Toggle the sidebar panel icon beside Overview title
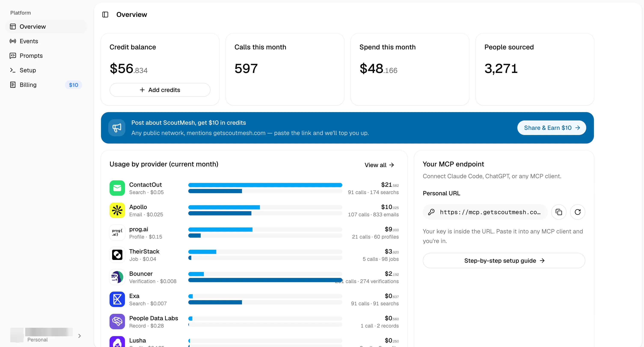This screenshot has height=347, width=644. [105, 15]
